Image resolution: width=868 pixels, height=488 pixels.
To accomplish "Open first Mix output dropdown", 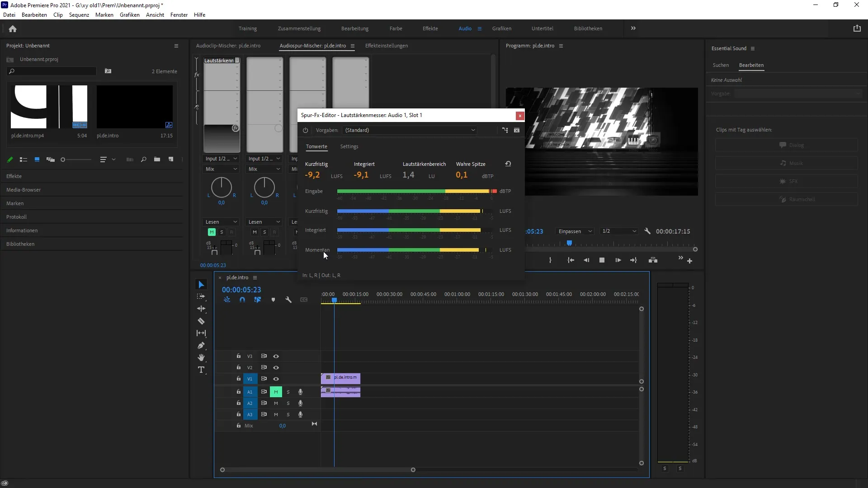I will pyautogui.click(x=221, y=169).
